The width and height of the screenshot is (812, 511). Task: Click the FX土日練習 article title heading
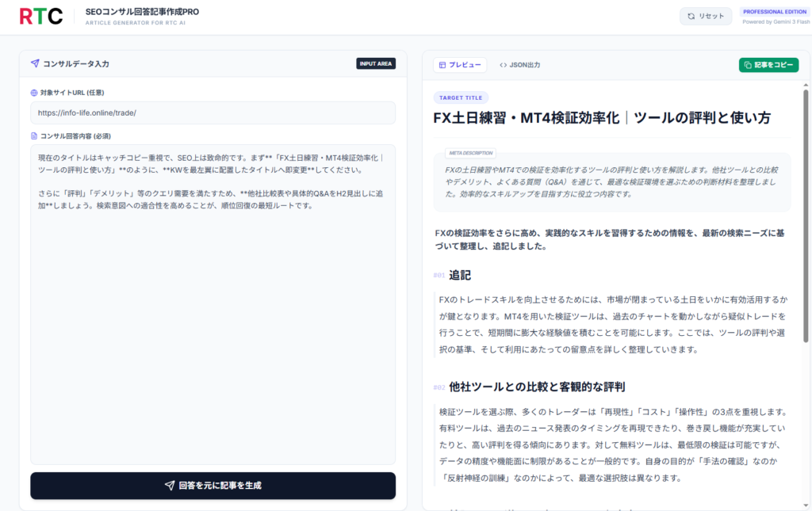coord(602,118)
